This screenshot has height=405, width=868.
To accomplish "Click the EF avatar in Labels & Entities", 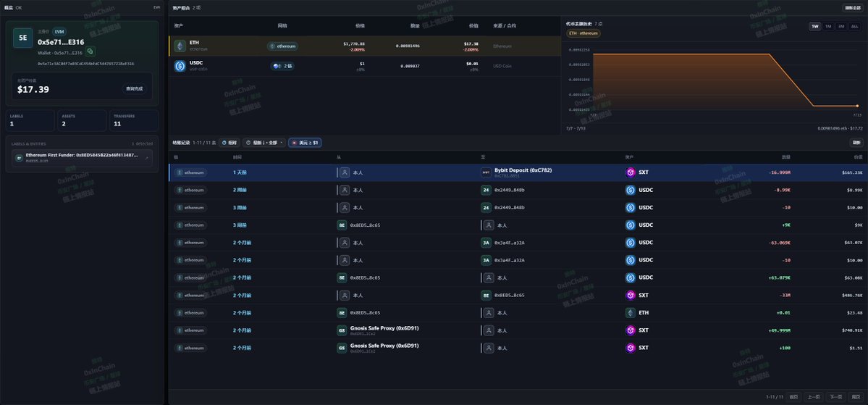I will click(x=19, y=159).
